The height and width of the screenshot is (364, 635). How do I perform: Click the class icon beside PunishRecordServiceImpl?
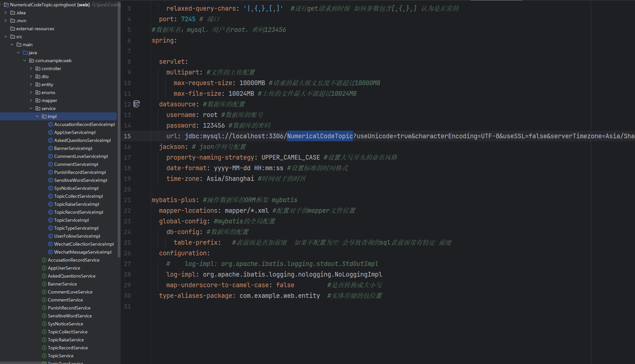click(x=50, y=172)
